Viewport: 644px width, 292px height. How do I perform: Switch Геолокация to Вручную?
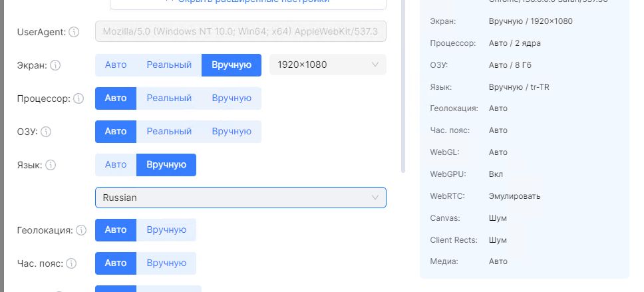pos(166,230)
